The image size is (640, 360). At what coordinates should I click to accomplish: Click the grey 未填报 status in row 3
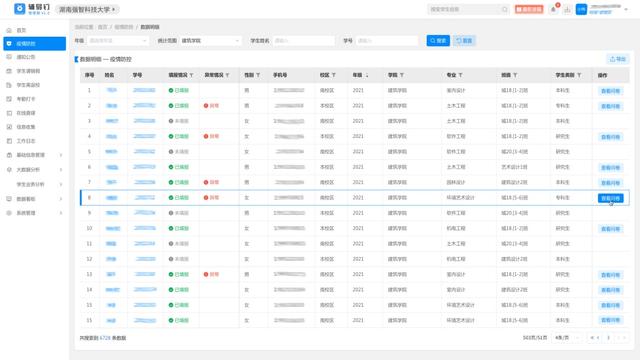point(179,121)
